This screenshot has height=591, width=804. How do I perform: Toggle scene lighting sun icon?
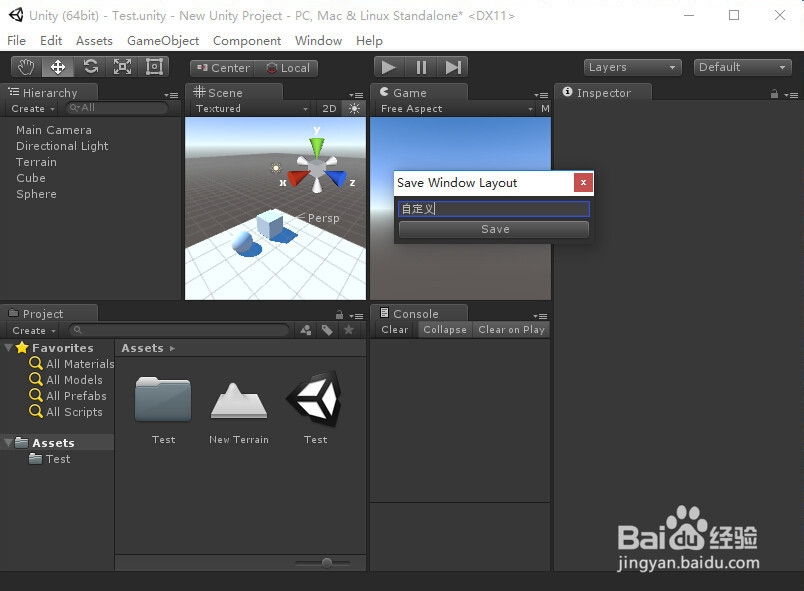(x=354, y=109)
